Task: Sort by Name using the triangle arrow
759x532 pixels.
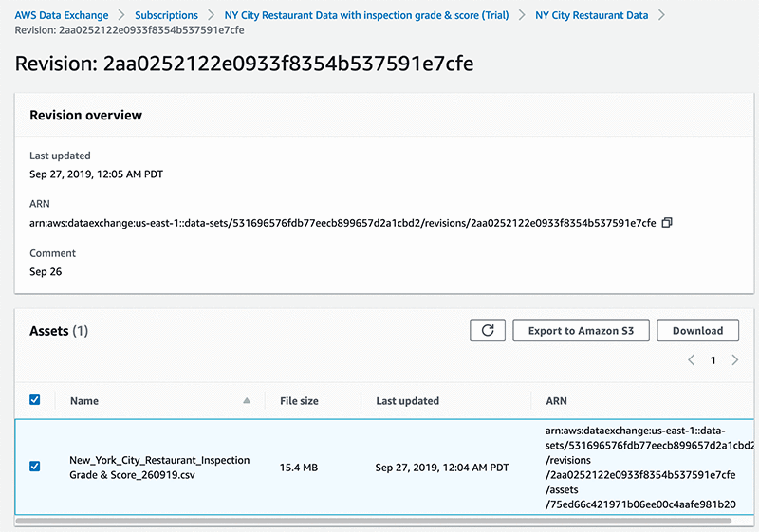Action: click(247, 400)
